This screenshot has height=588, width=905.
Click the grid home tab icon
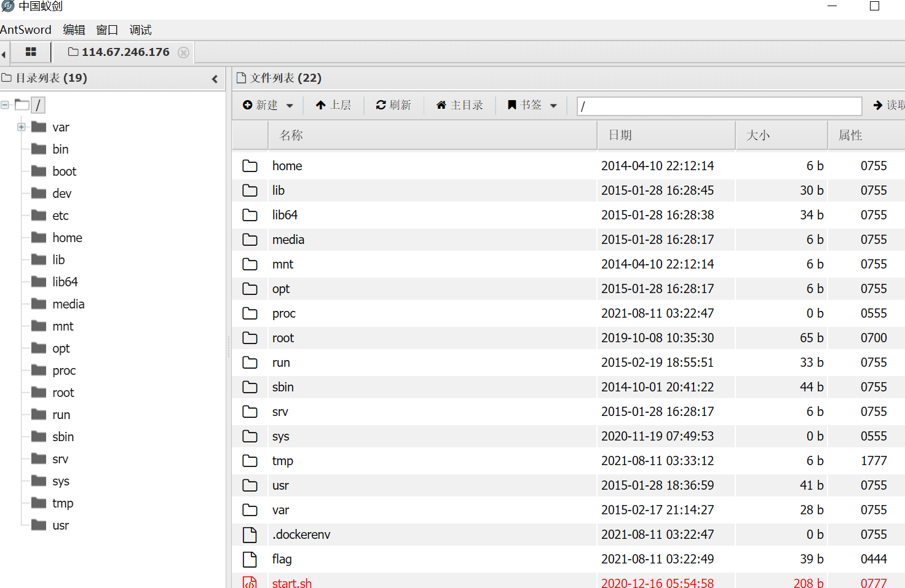point(31,52)
